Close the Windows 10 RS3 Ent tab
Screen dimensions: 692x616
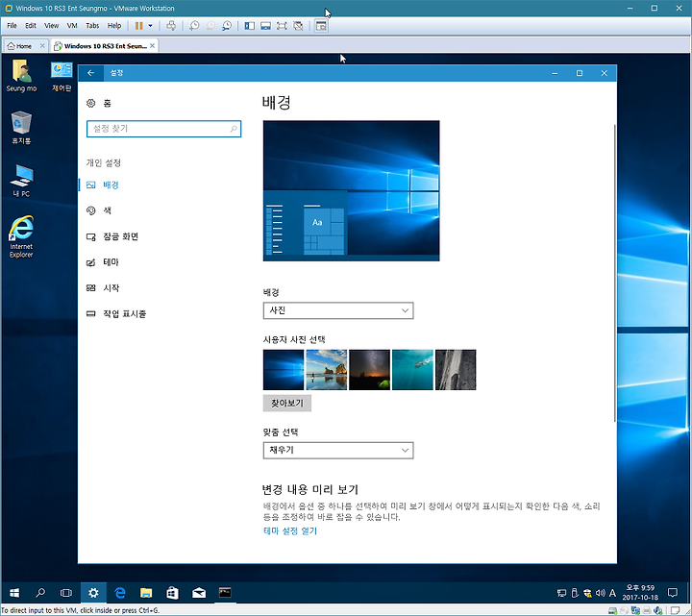(152, 45)
